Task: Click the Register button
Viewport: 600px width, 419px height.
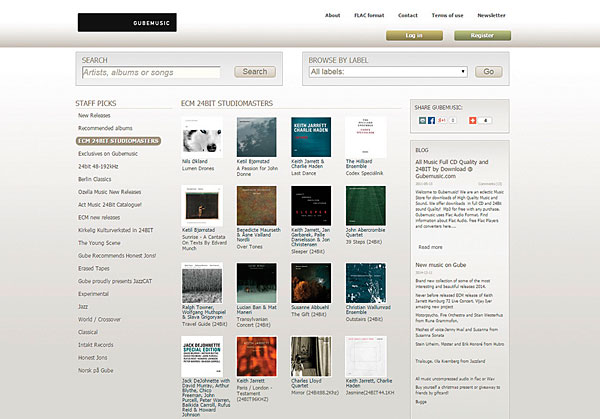Action: [x=482, y=36]
